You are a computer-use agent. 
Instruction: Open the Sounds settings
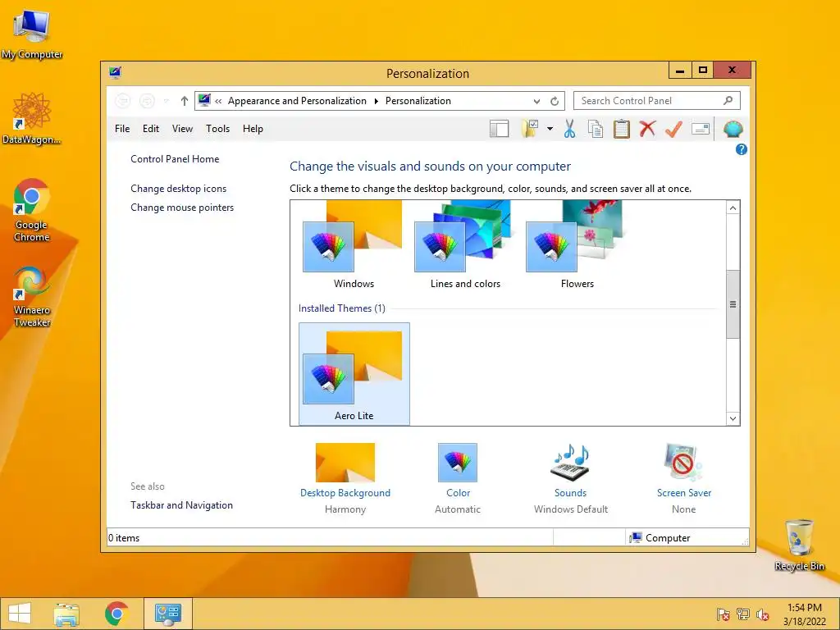point(571,478)
